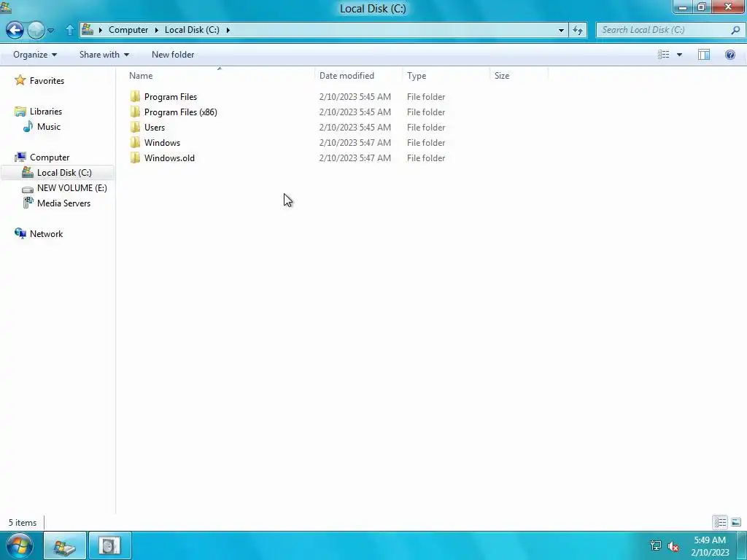747x560 pixels.
Task: Click the Users folder name
Action: point(155,127)
